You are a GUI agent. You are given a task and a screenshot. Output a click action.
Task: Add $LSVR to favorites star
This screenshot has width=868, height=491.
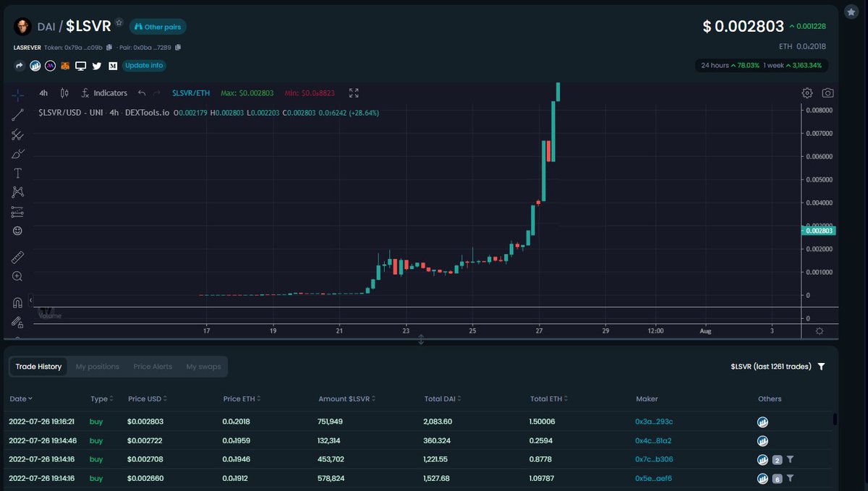(119, 22)
